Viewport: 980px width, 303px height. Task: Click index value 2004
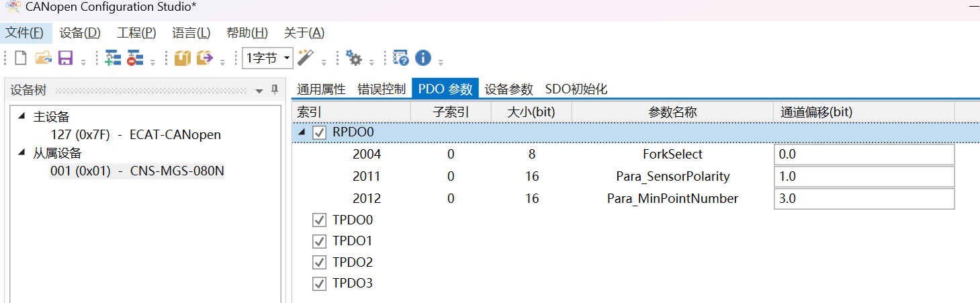click(x=367, y=155)
